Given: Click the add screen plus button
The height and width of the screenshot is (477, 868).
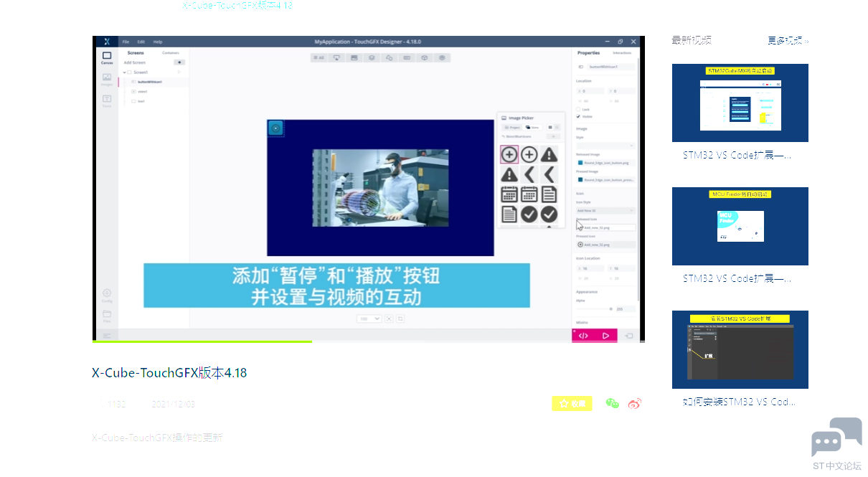Looking at the screenshot, I should click(x=179, y=62).
